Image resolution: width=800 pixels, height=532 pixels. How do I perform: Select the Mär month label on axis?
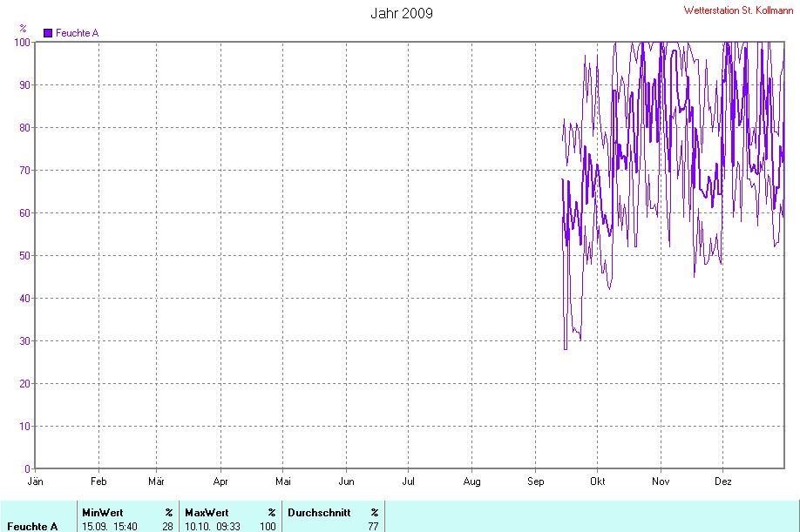pos(156,481)
